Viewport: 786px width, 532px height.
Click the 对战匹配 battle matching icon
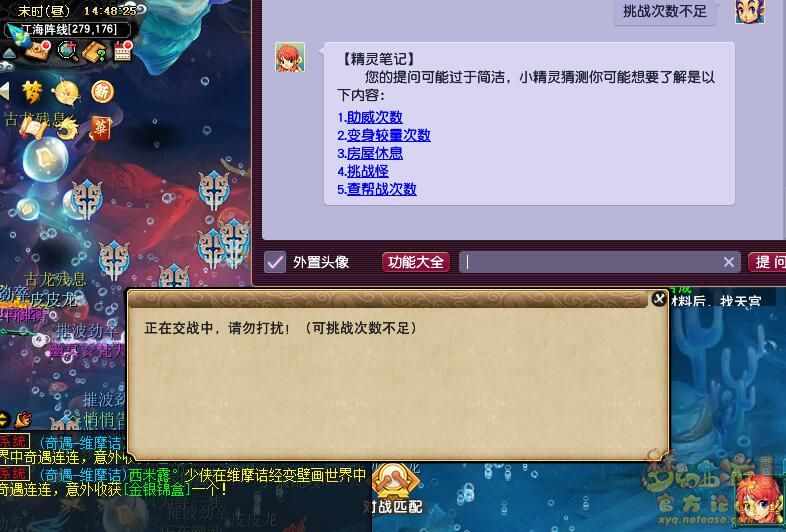click(396, 489)
